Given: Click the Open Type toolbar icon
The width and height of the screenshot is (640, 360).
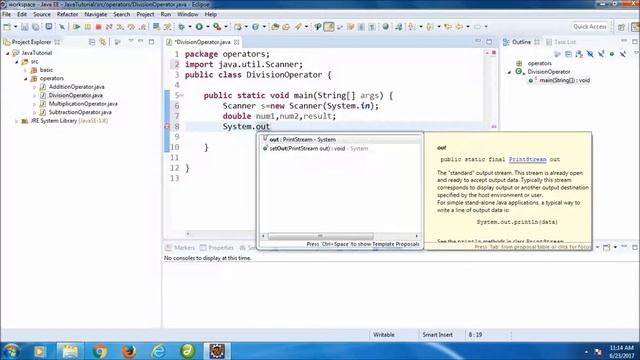Looking at the screenshot, I should [x=275, y=27].
